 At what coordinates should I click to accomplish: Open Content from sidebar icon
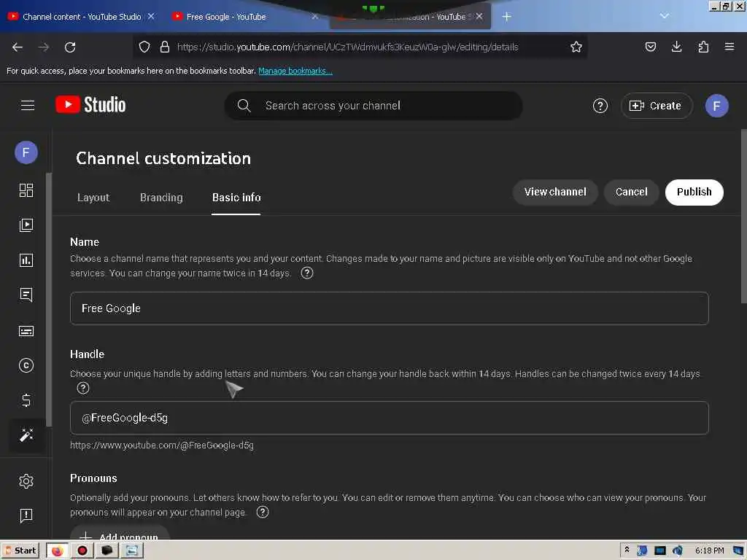pyautogui.click(x=26, y=225)
